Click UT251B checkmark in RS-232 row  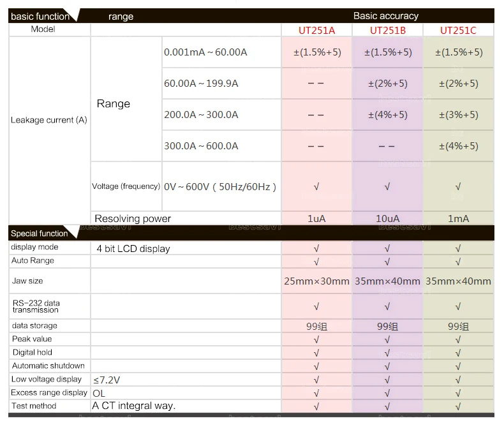(x=387, y=307)
